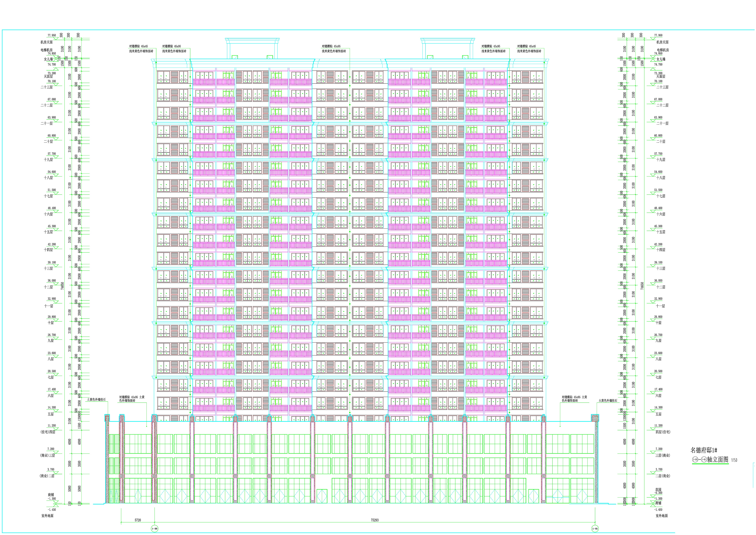This screenshot has width=756, height=535.
Task: Click axis bubble "1-01" beneath the building
Action: point(595,529)
